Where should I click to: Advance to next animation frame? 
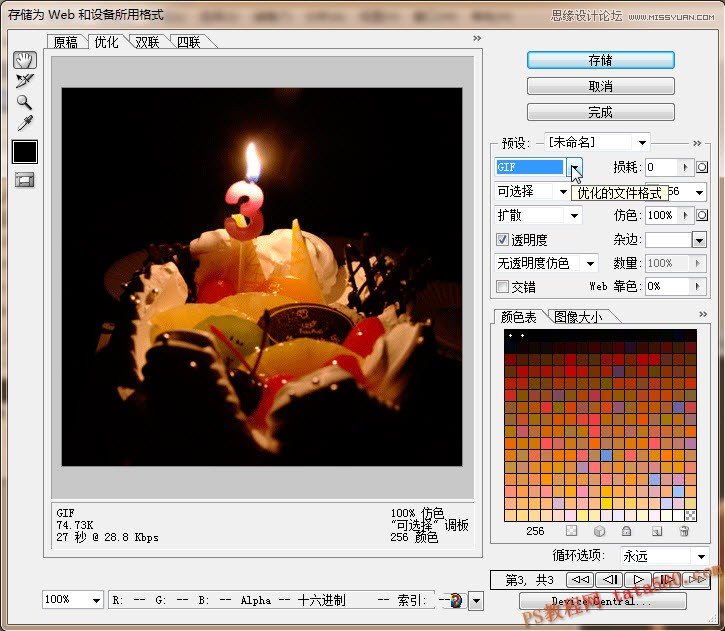coord(667,579)
